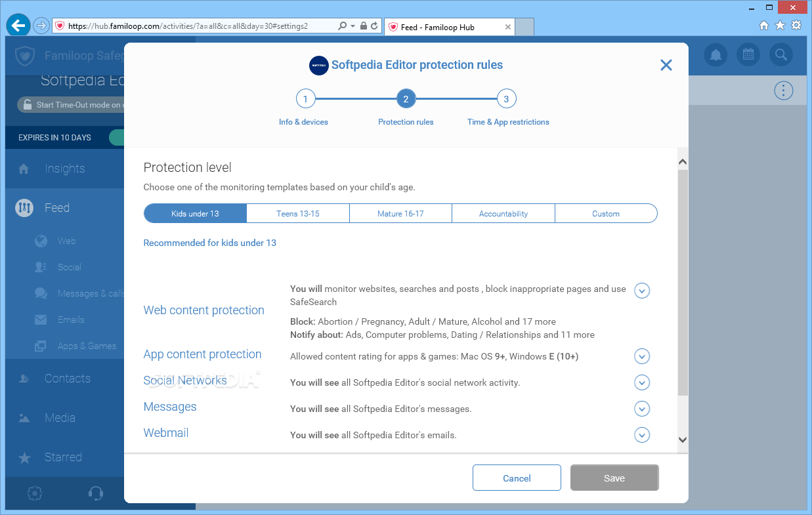Open Feed in the sidebar

[x=64, y=208]
